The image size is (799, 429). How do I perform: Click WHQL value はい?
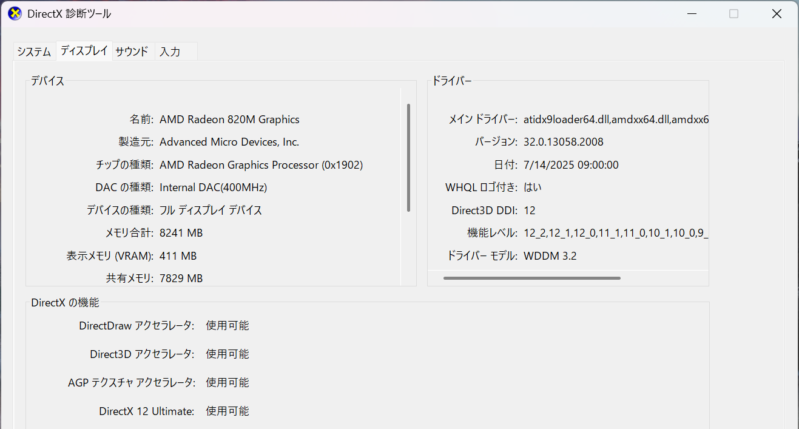click(532, 187)
